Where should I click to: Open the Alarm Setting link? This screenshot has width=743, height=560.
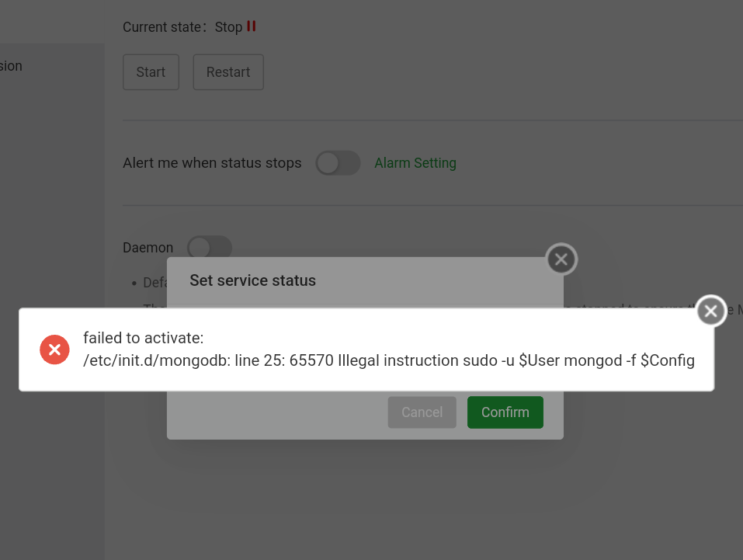click(x=415, y=163)
